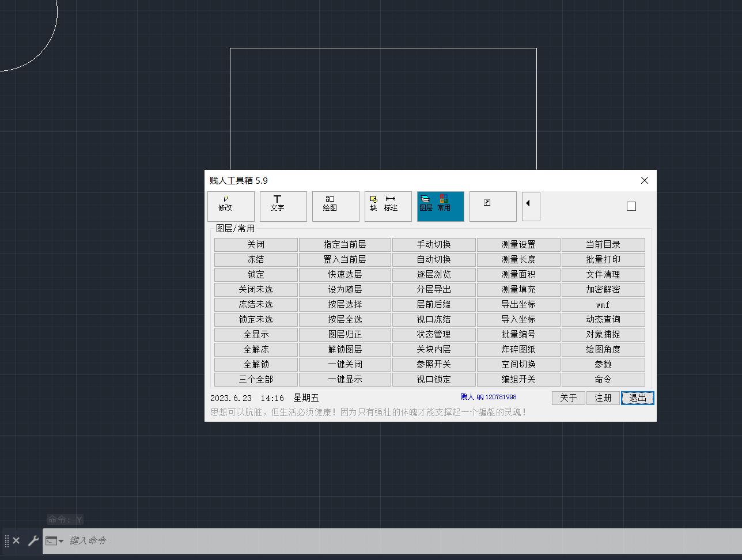
Task: Click the 贱人 QQ 120781998 link
Action: coord(488,397)
